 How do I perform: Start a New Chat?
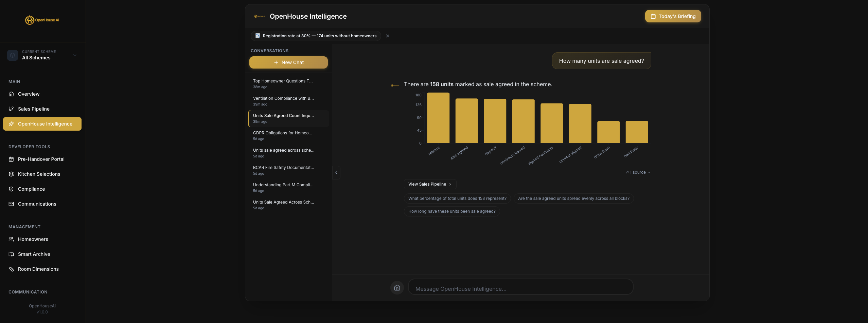(x=288, y=62)
